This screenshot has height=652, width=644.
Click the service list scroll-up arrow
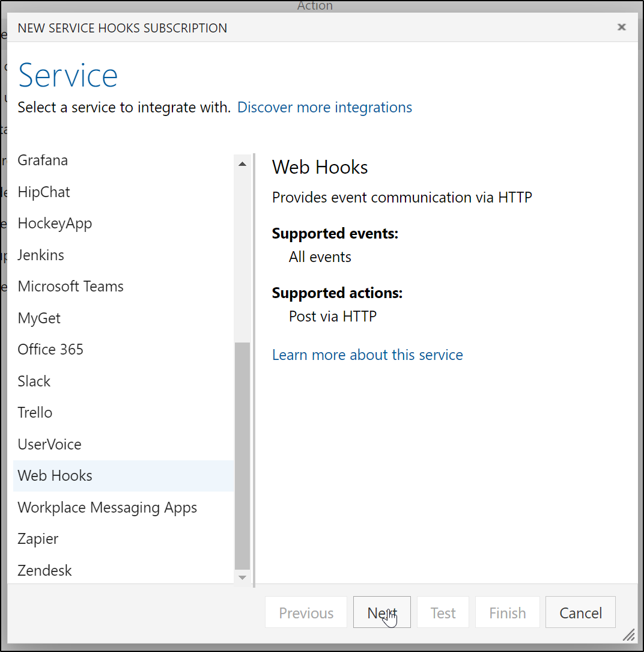point(242,164)
